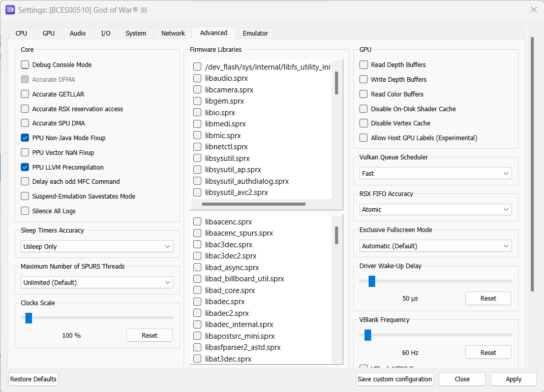The image size is (544, 392).
Task: Click upper firmware list horizontal scrollbar
Action: (x=254, y=204)
